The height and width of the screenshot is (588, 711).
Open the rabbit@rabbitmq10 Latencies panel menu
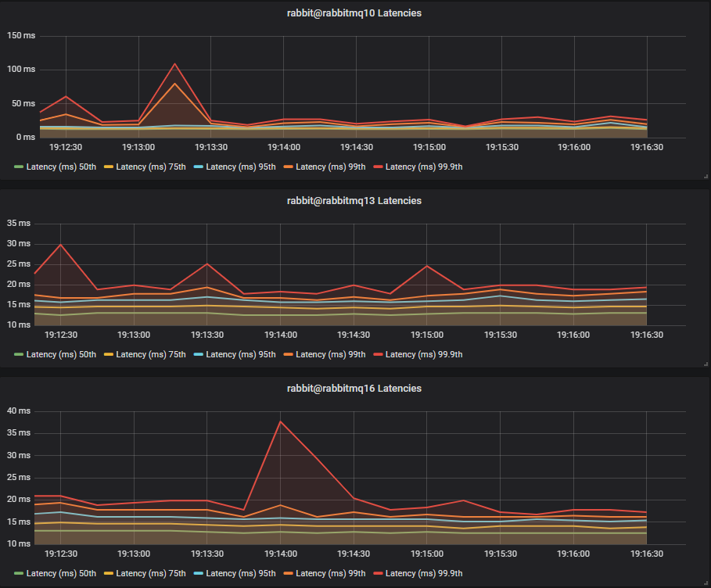pos(354,13)
